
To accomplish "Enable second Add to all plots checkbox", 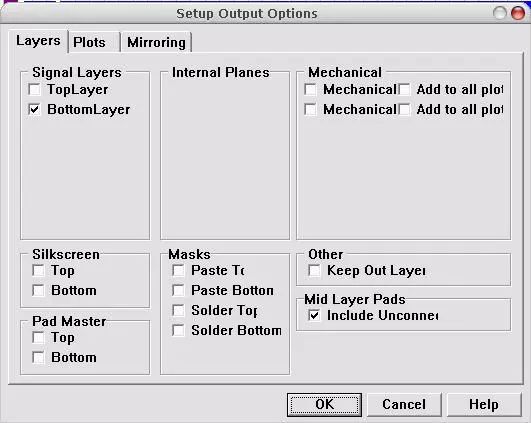I will pos(404,110).
